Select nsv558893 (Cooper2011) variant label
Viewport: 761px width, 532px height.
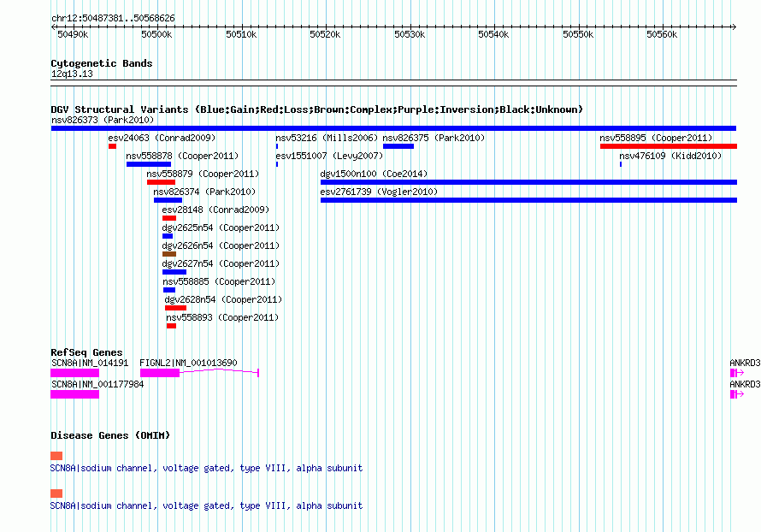[222, 317]
